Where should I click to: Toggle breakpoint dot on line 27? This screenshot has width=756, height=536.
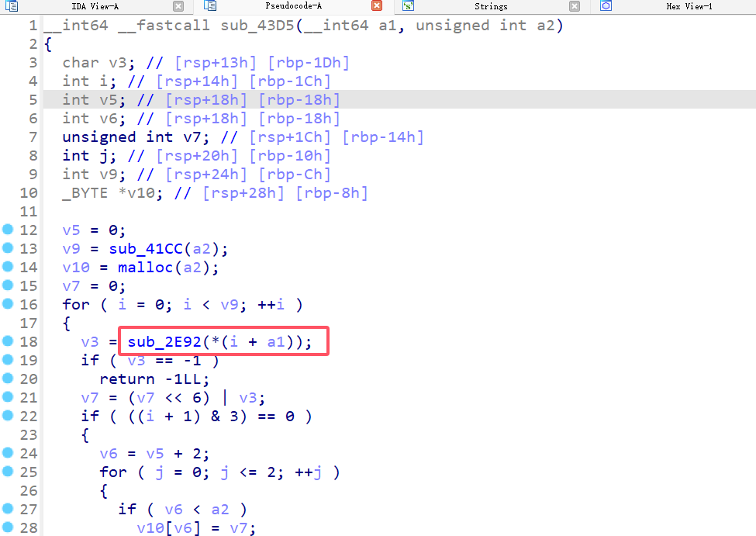pyautogui.click(x=8, y=509)
